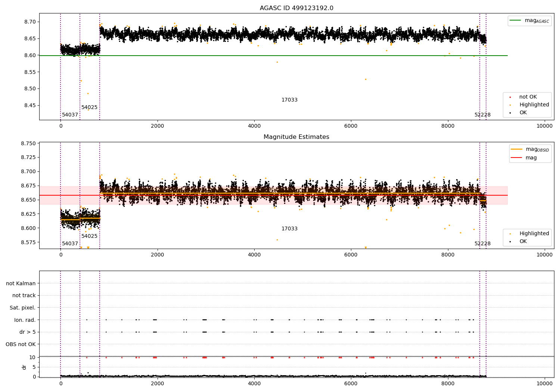This screenshot has width=560, height=392.
Task: Click the 8.600 y-axis tick label
Action: pyautogui.click(x=28, y=228)
